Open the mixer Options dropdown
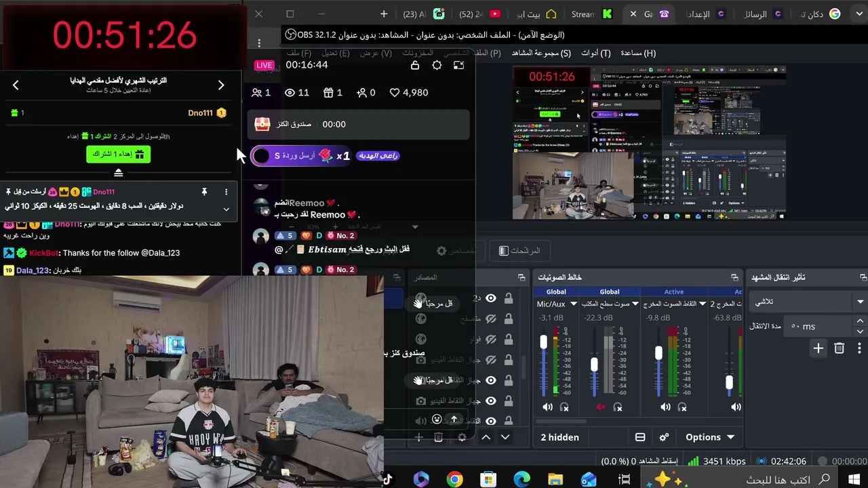The height and width of the screenshot is (488, 868). (709, 437)
